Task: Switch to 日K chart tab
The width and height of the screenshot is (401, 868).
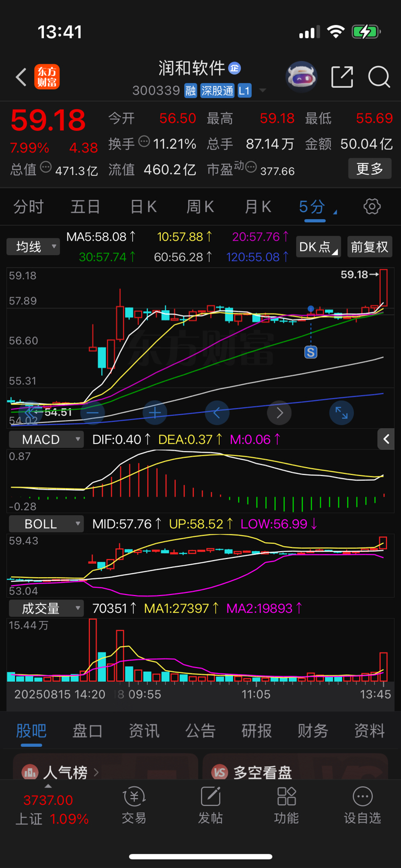Action: tap(143, 207)
